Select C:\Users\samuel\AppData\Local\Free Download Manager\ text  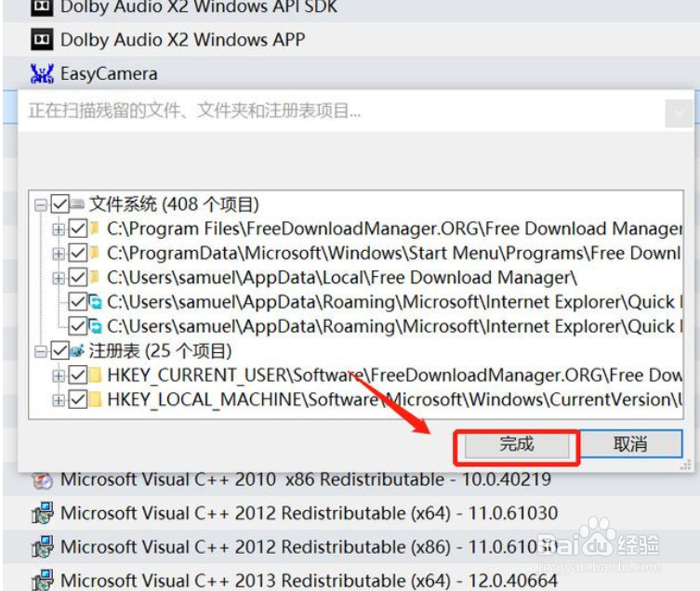[342, 278]
